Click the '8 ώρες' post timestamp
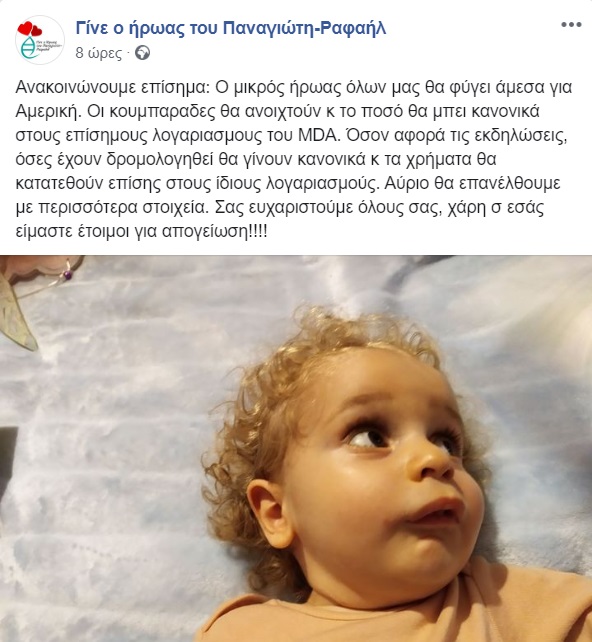Screen dimensions: 592x642 tap(99, 53)
